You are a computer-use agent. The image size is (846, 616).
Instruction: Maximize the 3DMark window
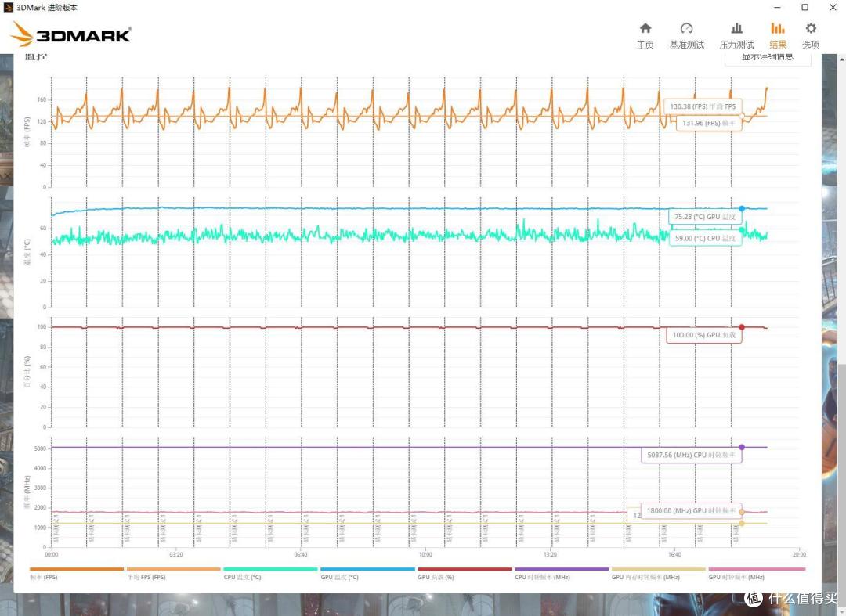pos(804,8)
